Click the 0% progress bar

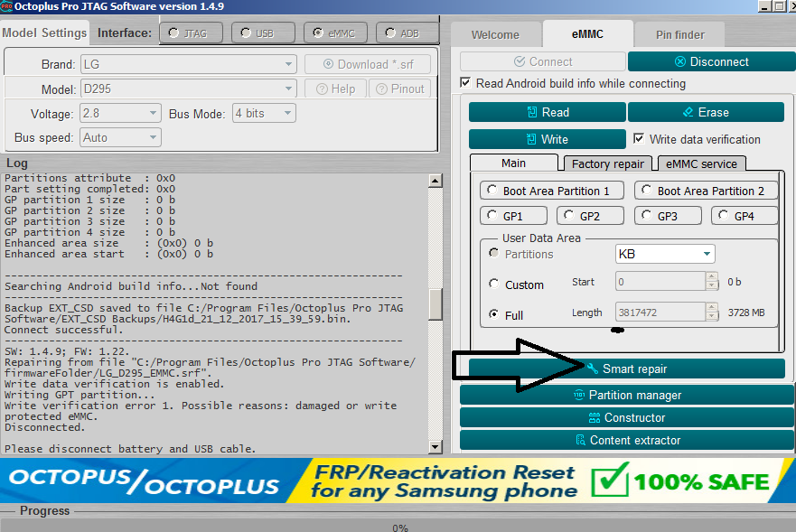(x=398, y=526)
